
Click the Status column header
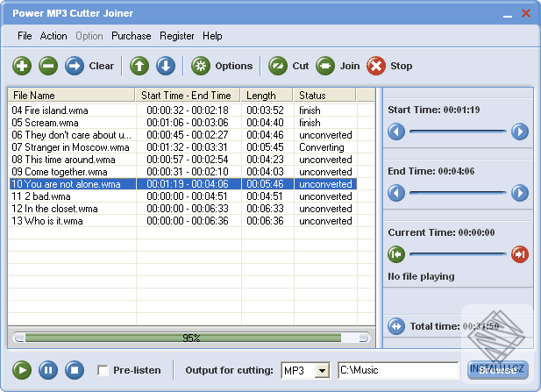[324, 96]
